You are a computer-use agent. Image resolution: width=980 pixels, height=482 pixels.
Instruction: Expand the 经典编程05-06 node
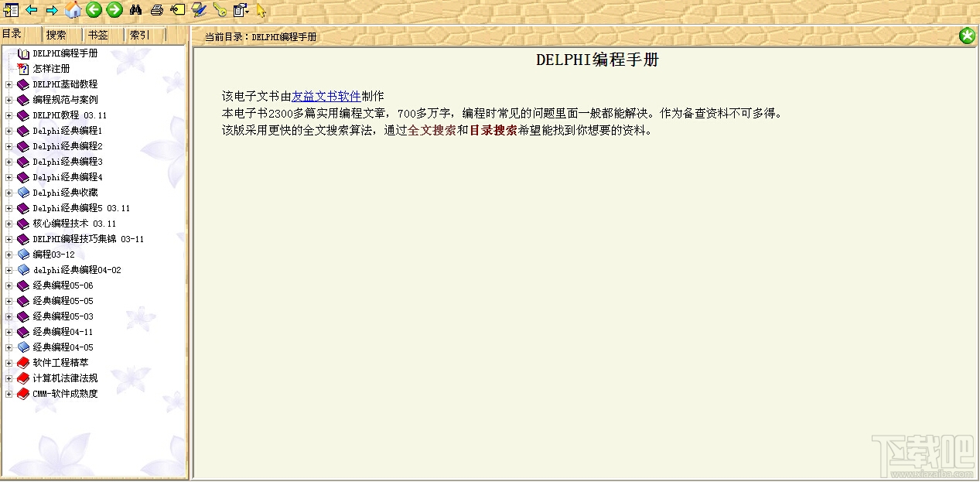click(9, 285)
